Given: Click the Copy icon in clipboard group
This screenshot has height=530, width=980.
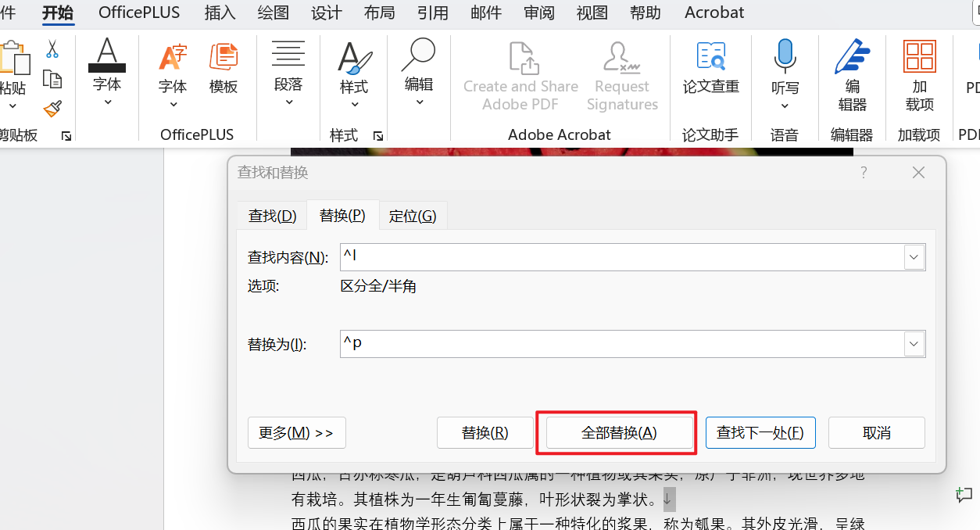Looking at the screenshot, I should [52, 79].
